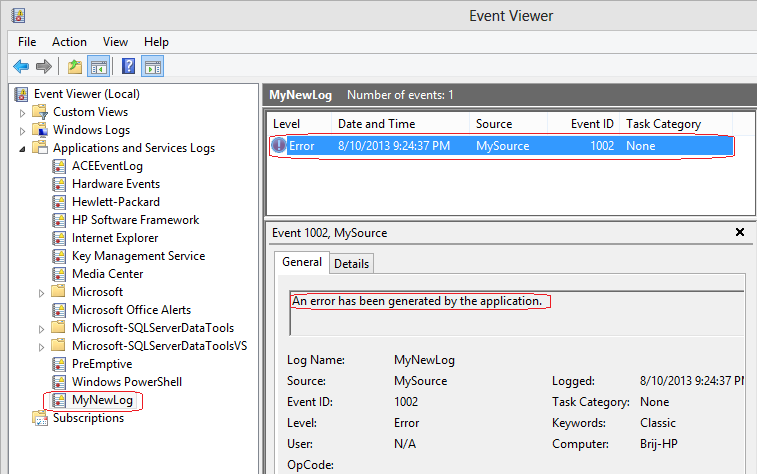Select the Media Center log label
Viewport: 757px width, 474px height.
(x=108, y=274)
